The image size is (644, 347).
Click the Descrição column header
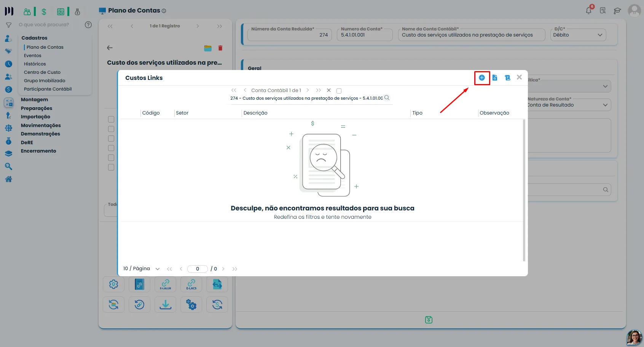(x=255, y=113)
